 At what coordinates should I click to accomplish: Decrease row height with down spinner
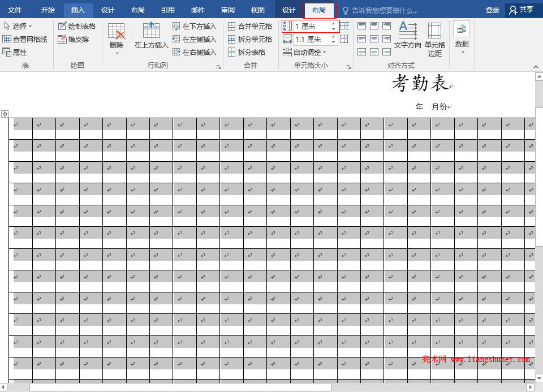[334, 29]
